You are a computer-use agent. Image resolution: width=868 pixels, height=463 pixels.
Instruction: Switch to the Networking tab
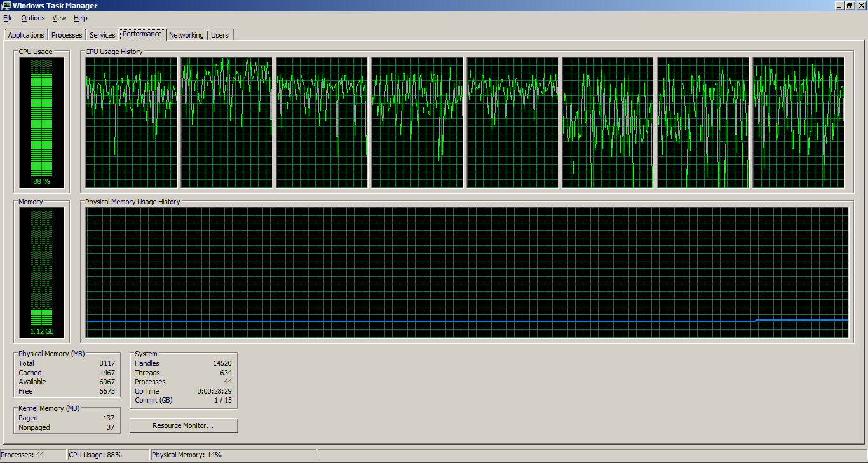click(186, 35)
